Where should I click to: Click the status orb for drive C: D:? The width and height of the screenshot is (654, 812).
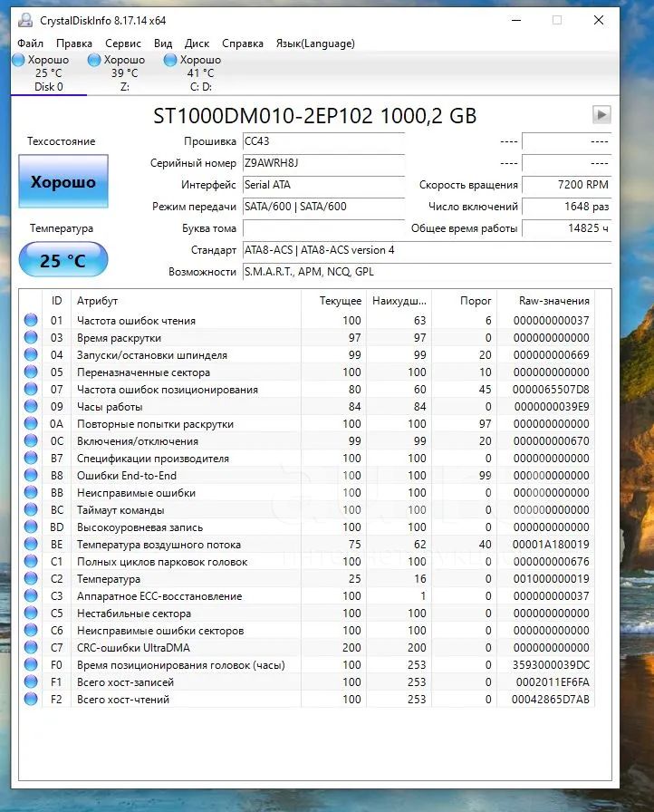(170, 60)
